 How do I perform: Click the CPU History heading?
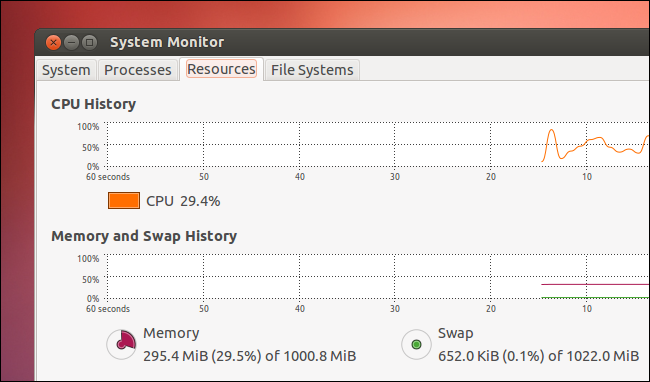(x=94, y=104)
